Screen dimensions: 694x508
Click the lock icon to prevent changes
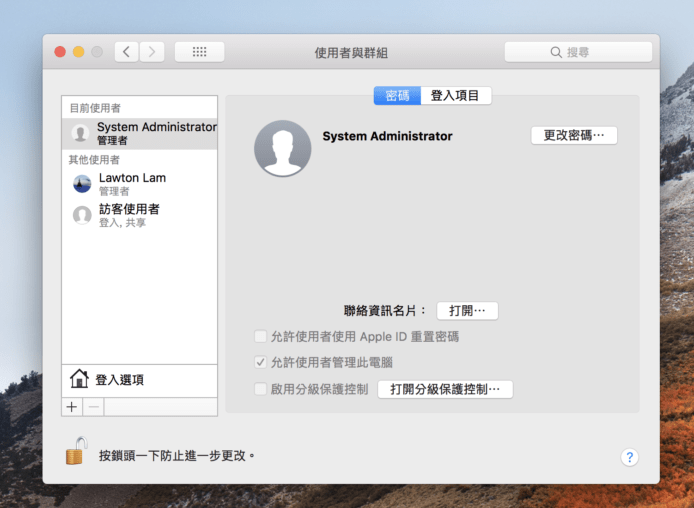click(75, 452)
